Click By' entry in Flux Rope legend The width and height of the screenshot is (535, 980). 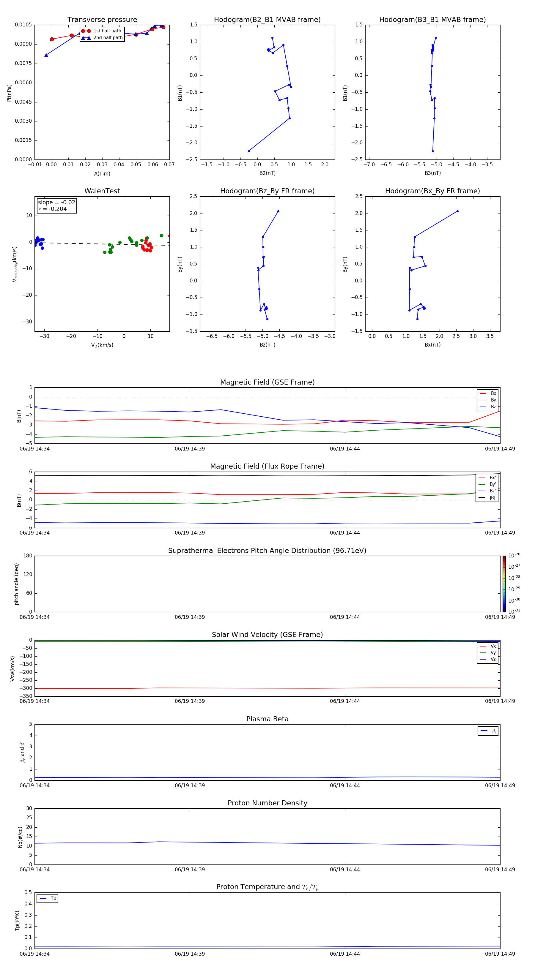tap(487, 484)
